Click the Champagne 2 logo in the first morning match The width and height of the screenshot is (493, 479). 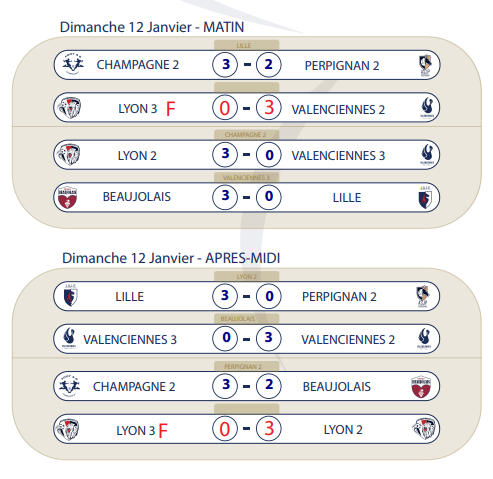pyautogui.click(x=73, y=64)
